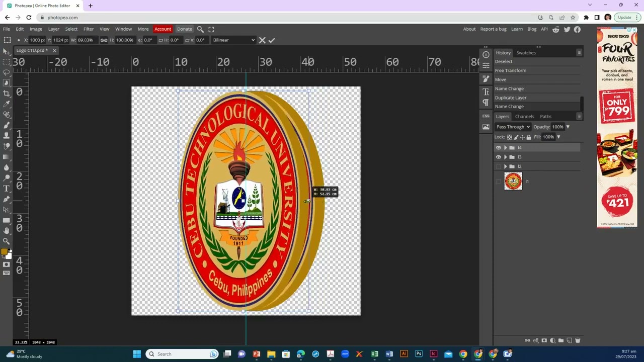Show the l1 layer

point(499,182)
